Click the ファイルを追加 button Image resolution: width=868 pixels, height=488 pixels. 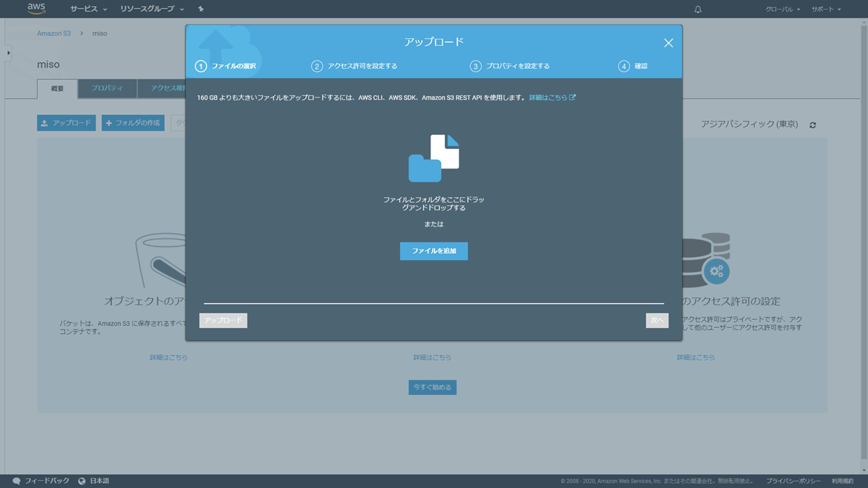[434, 251]
